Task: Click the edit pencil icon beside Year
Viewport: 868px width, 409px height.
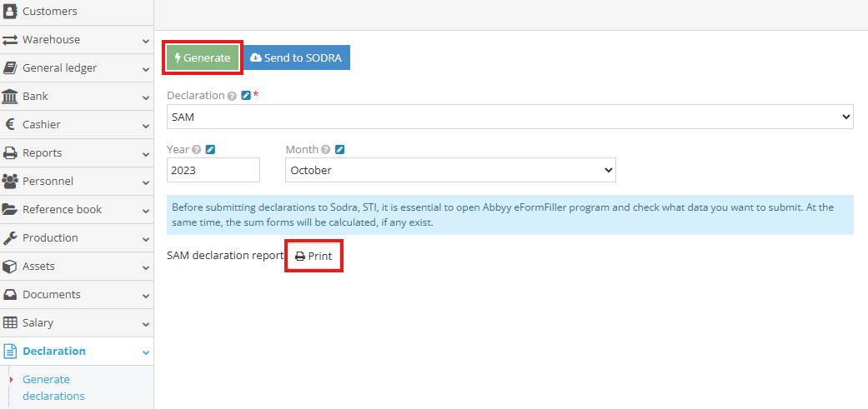Action: tap(210, 150)
